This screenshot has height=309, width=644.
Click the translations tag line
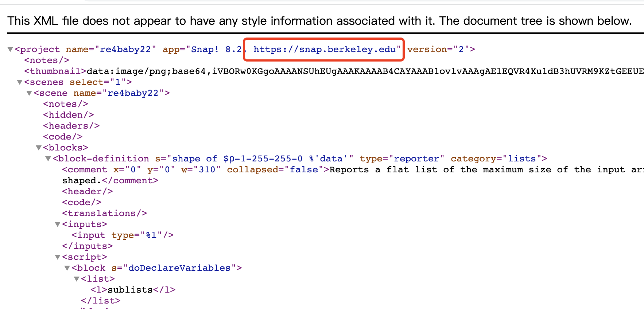tap(104, 214)
